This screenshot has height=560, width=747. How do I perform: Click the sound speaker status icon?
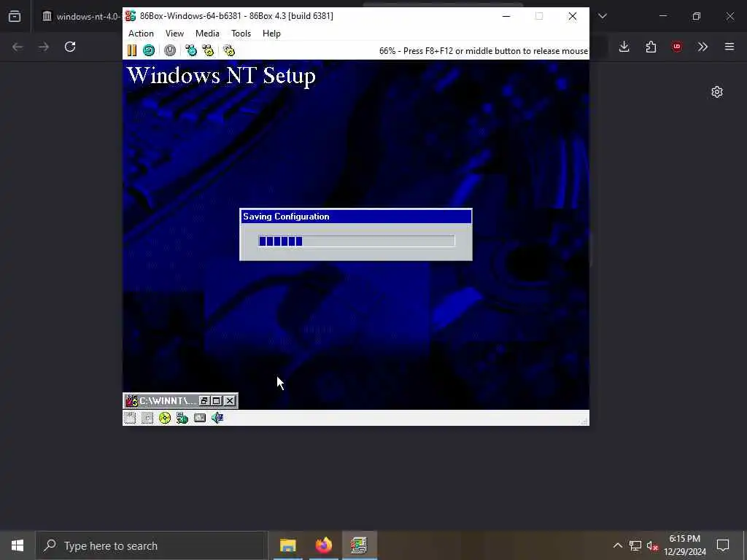coord(217,418)
